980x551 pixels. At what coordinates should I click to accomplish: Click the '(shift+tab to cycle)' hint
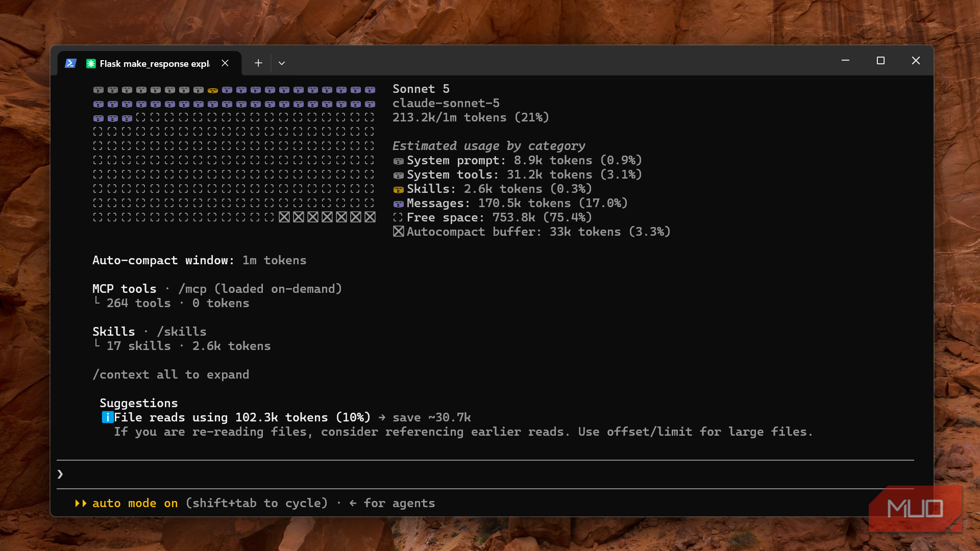[257, 503]
